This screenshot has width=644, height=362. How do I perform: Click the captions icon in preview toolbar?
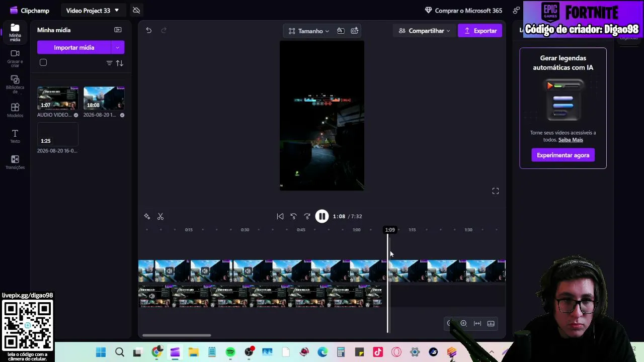click(x=355, y=31)
